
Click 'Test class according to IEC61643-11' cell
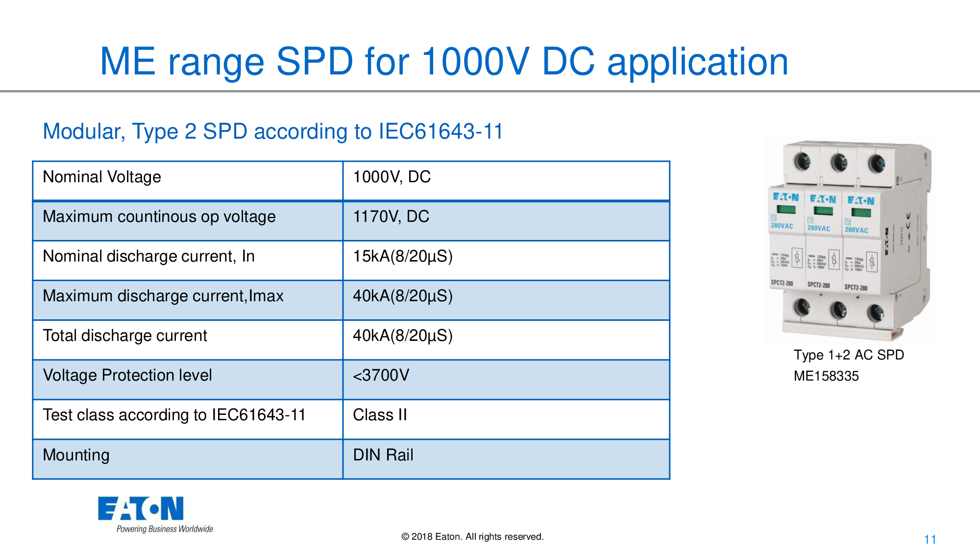click(188, 419)
